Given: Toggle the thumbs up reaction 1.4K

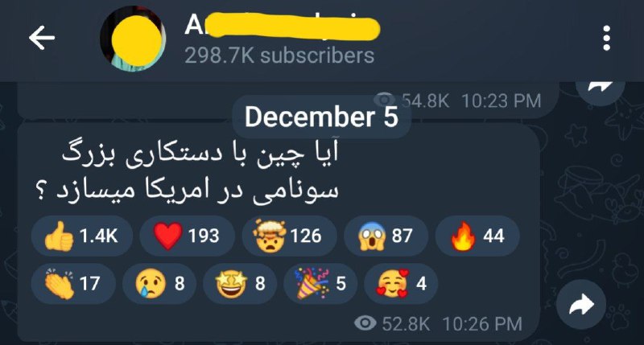Looking at the screenshot, I should pos(82,236).
